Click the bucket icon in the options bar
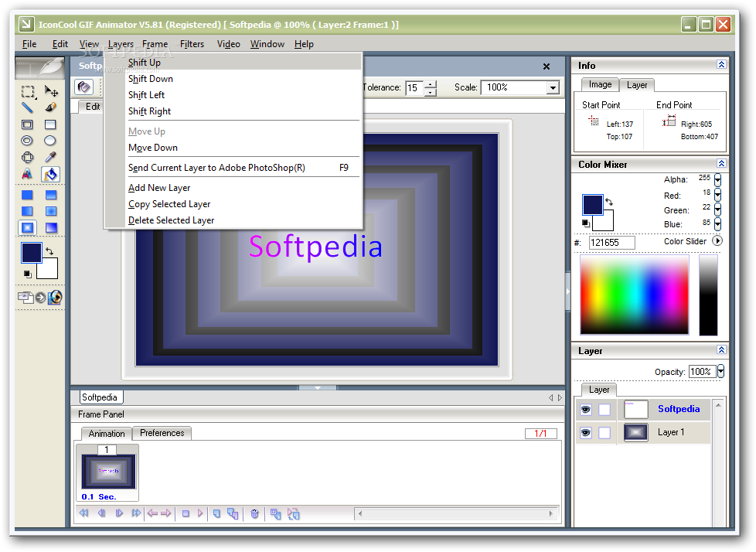This screenshot has height=552, width=756. point(84,87)
